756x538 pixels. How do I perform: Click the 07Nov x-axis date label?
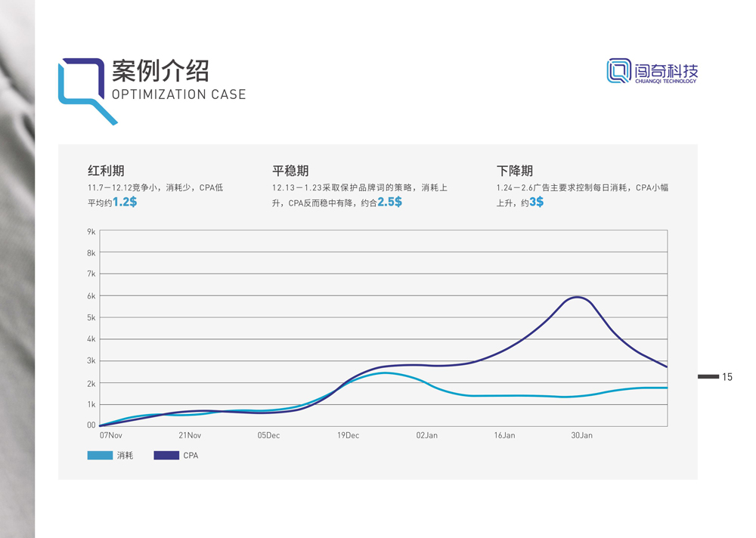pos(111,435)
